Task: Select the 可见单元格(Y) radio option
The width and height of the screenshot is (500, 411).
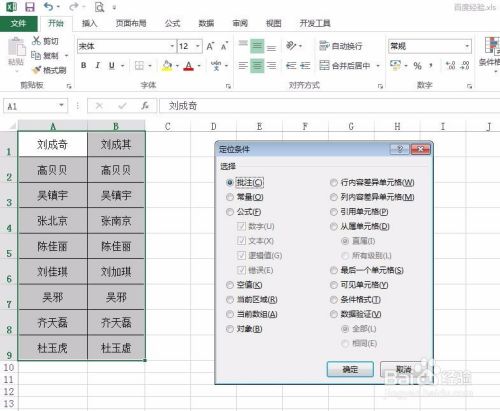Action: click(333, 285)
